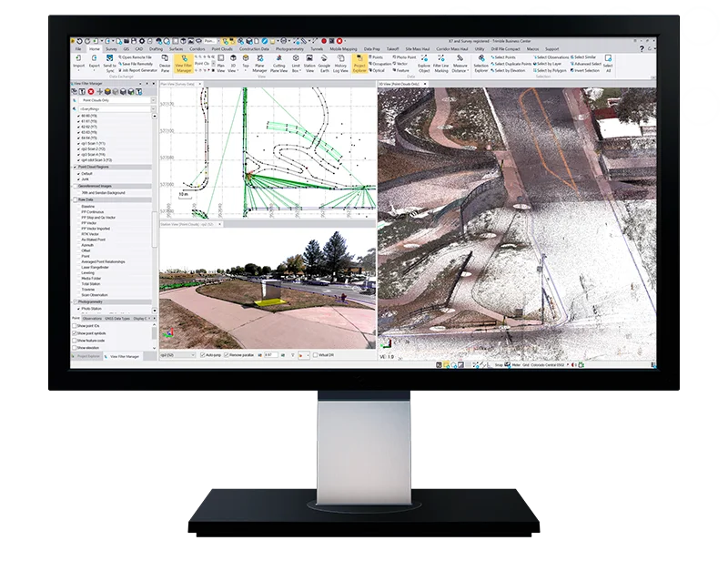
Task: Click the Device Pane icon
Action: pos(165,62)
